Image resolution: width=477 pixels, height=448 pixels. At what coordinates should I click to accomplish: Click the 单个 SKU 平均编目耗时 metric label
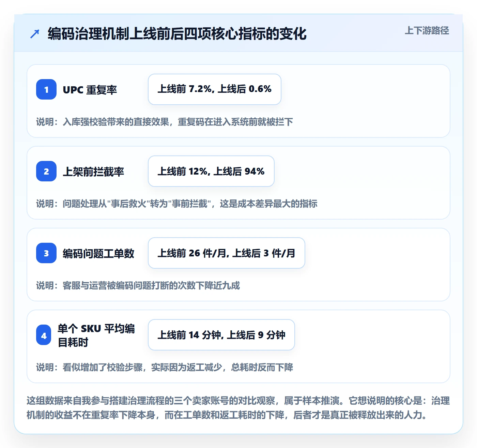(96, 335)
